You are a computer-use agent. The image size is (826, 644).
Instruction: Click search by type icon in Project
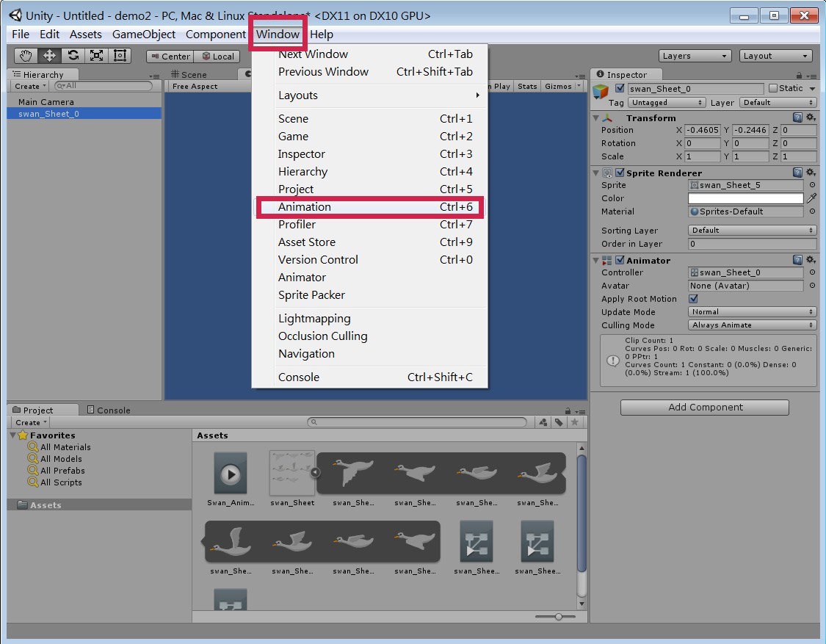543,422
